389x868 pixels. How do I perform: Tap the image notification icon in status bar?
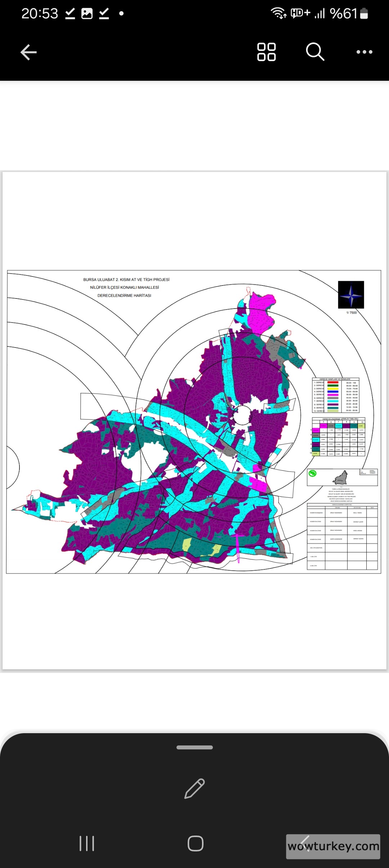point(87,14)
